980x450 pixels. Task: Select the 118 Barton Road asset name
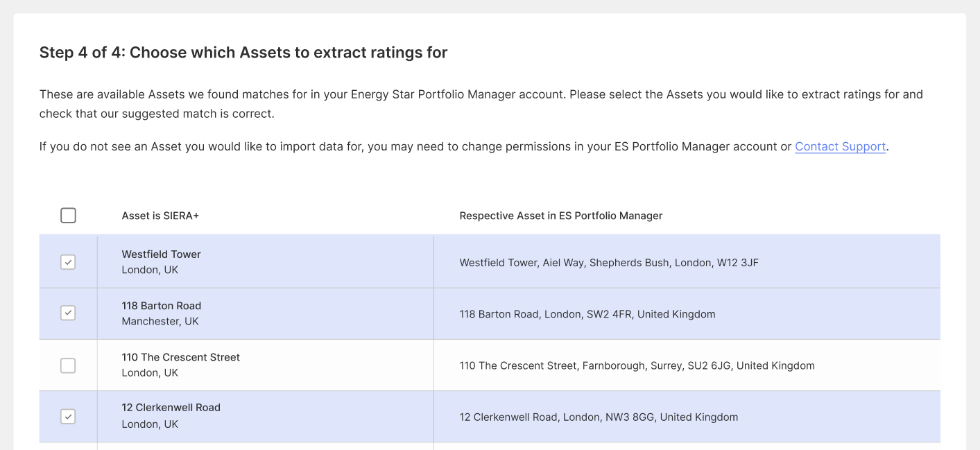pyautogui.click(x=161, y=306)
